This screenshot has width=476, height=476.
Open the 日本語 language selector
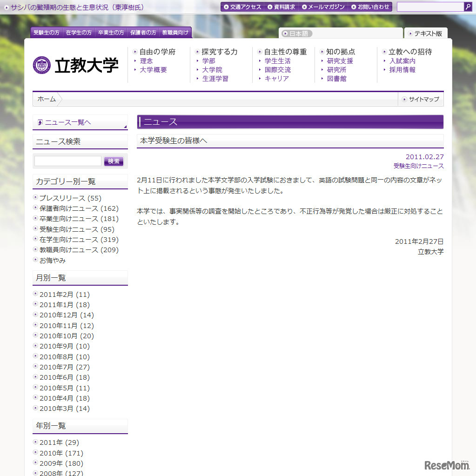pyautogui.click(x=298, y=34)
